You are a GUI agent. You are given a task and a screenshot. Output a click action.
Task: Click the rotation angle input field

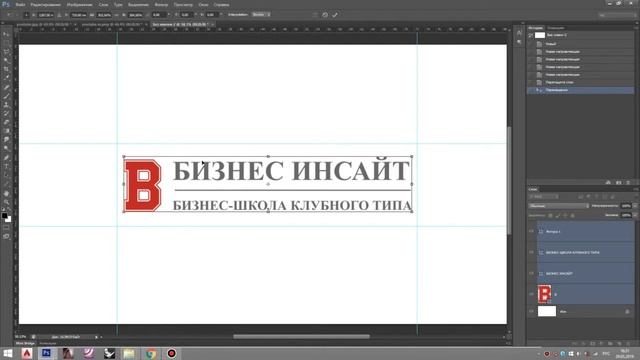pos(159,15)
